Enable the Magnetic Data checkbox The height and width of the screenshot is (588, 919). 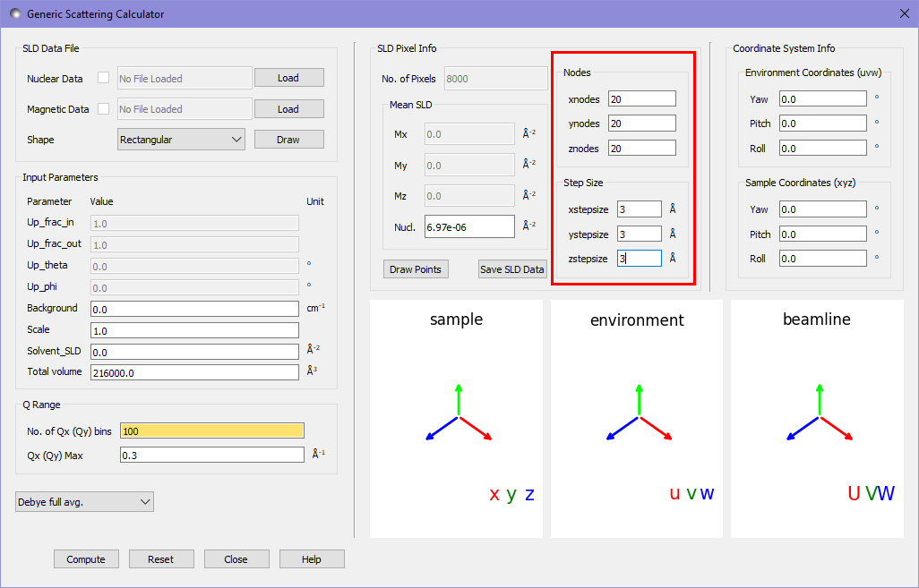[x=101, y=108]
